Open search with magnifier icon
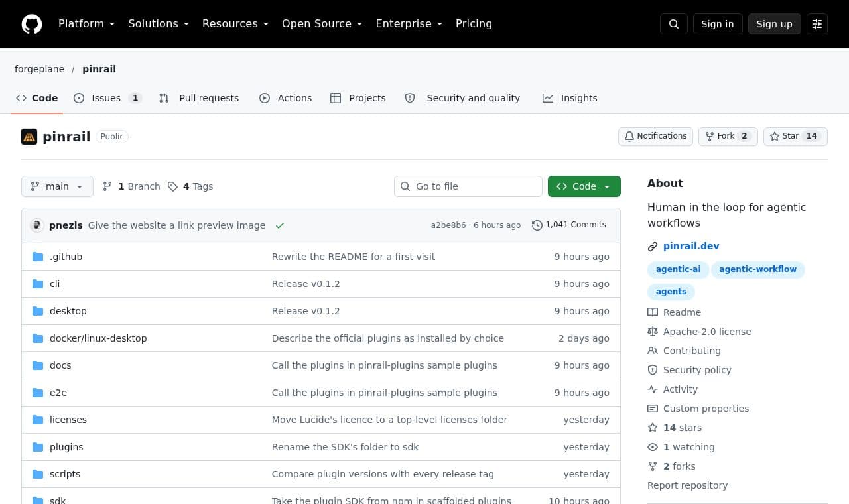 (x=674, y=24)
